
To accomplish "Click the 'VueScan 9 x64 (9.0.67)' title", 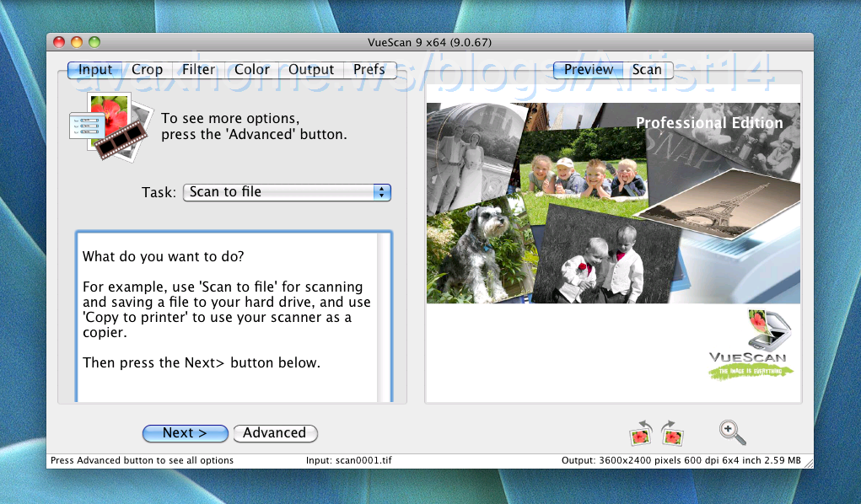I will (x=429, y=43).
